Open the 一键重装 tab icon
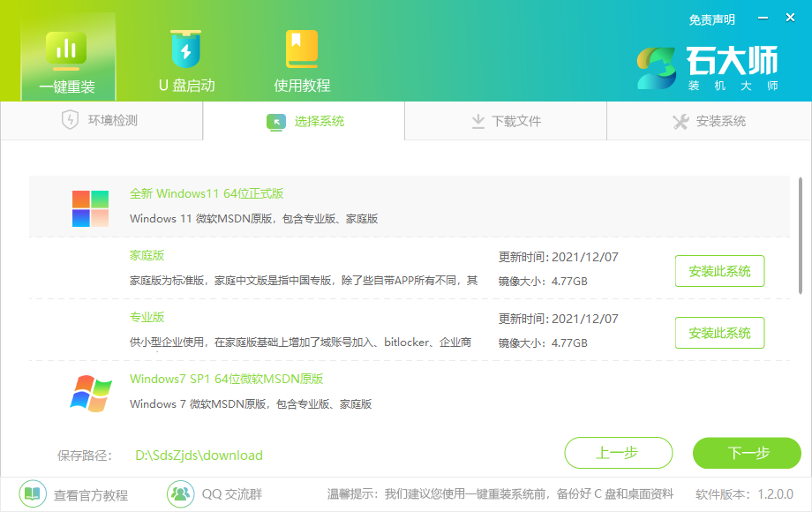This screenshot has height=512, width=812. (x=66, y=49)
